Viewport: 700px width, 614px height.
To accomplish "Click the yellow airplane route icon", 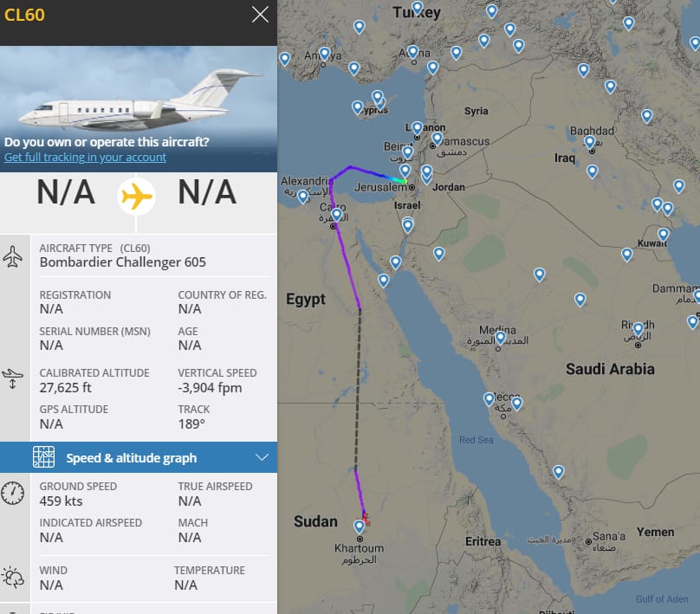I will point(136,197).
